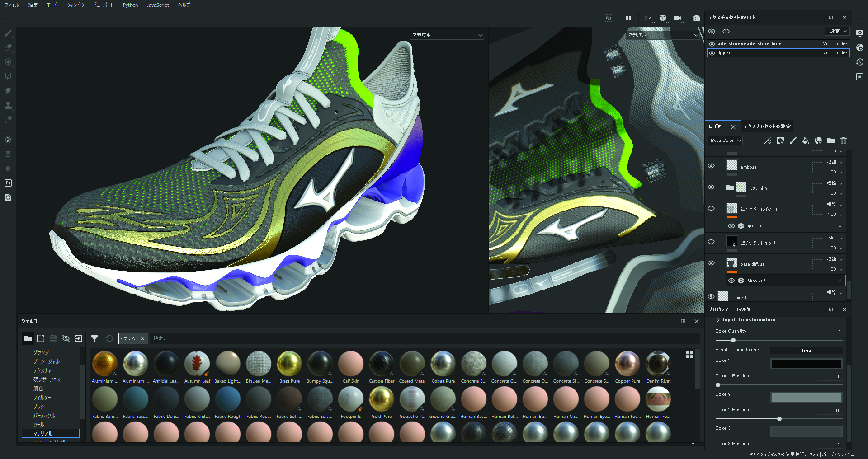Open the Color 2 gray swatch

(806, 398)
